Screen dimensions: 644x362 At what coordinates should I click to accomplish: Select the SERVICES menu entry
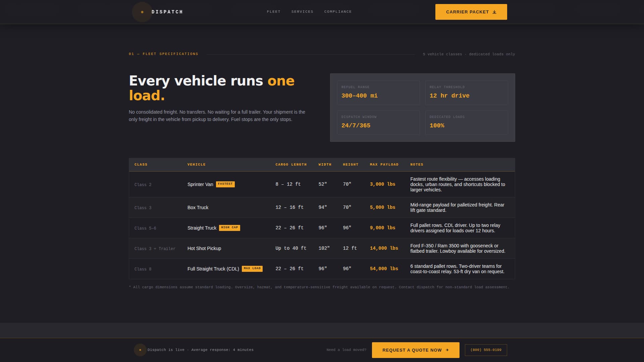point(302,11)
